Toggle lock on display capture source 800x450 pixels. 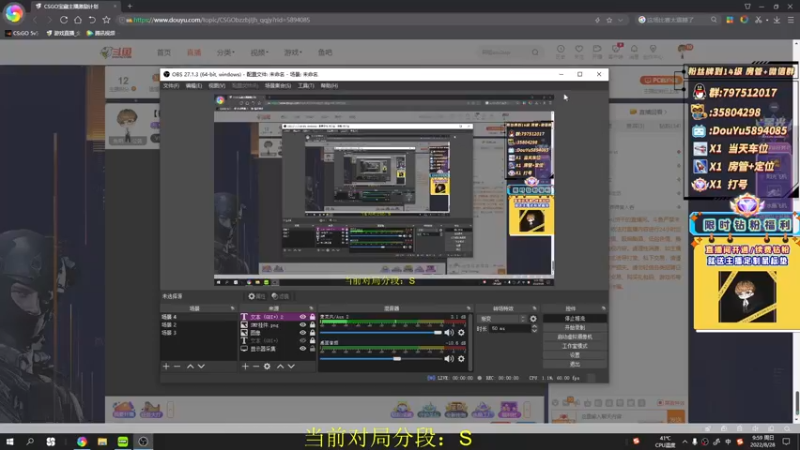pos(312,348)
